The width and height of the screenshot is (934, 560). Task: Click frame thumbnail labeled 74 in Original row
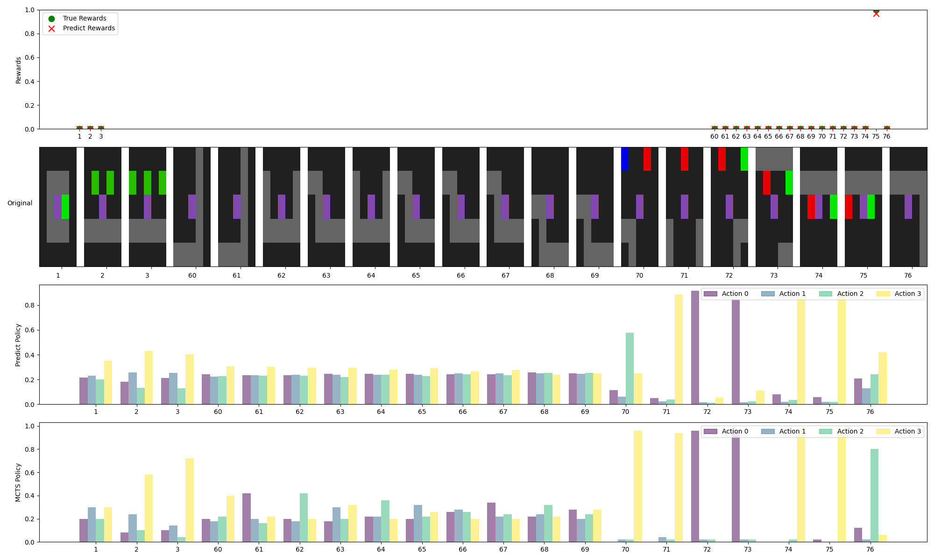coord(819,207)
